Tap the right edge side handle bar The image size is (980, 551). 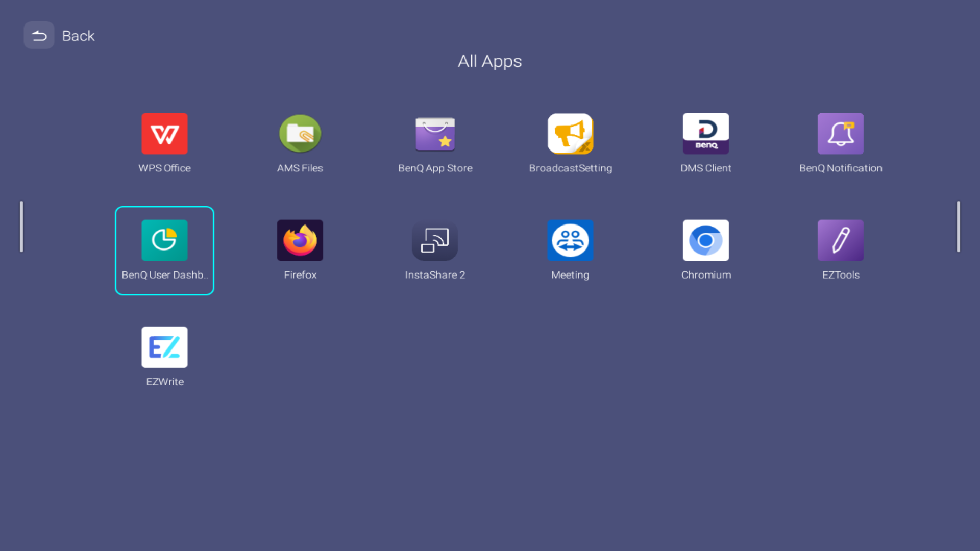959,227
